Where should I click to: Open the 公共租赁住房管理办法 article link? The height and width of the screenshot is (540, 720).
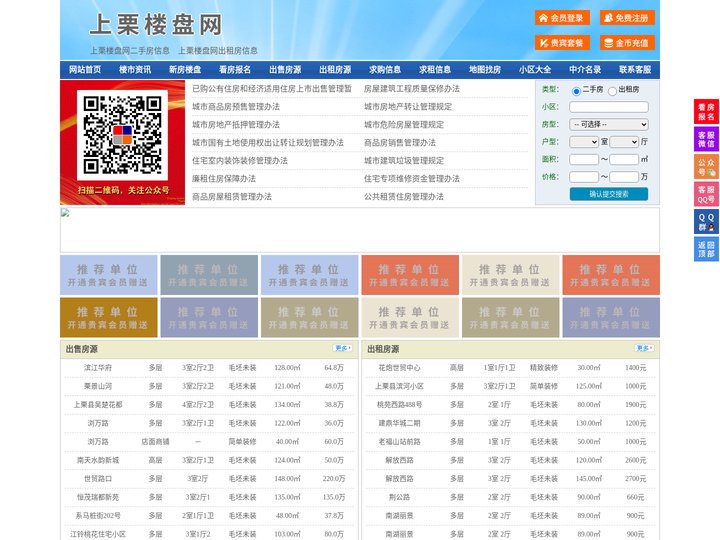(404, 197)
